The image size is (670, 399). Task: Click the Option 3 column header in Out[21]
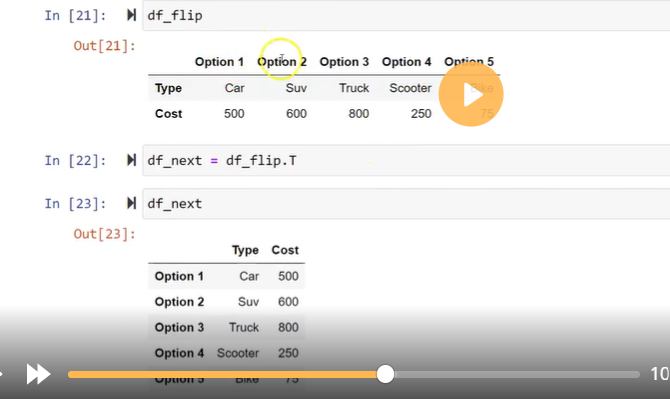tap(344, 62)
